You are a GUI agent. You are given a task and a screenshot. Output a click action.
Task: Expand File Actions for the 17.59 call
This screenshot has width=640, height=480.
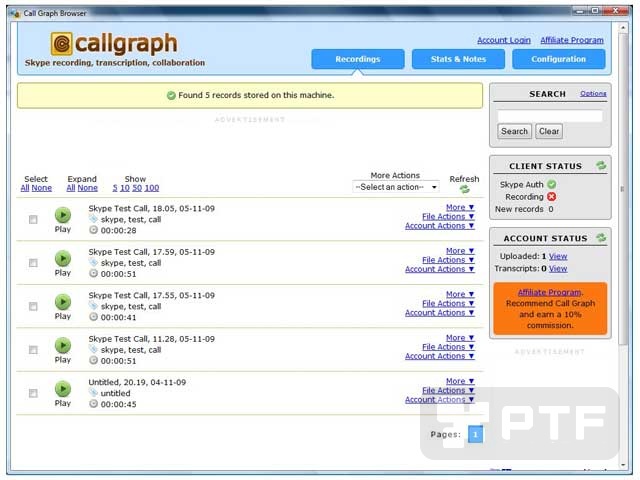(x=448, y=260)
